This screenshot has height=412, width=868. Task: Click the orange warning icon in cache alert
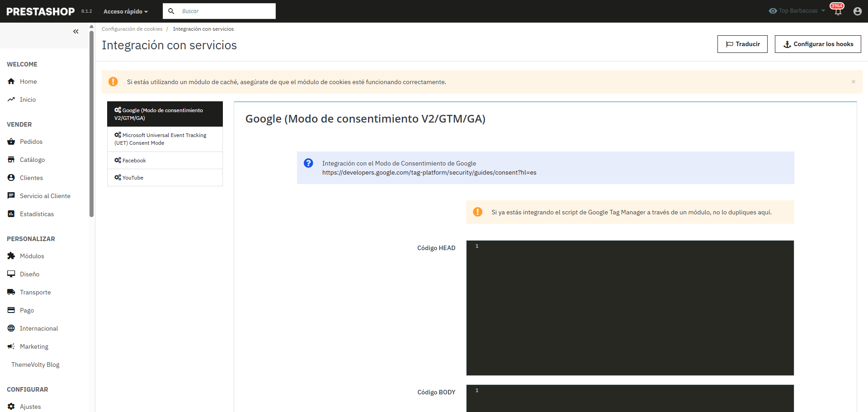click(113, 82)
